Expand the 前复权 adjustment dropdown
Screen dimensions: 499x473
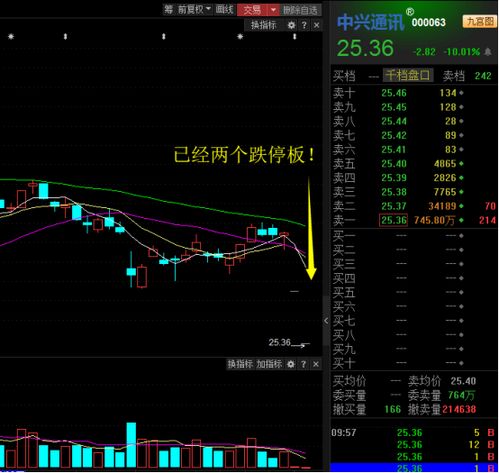pos(194,9)
